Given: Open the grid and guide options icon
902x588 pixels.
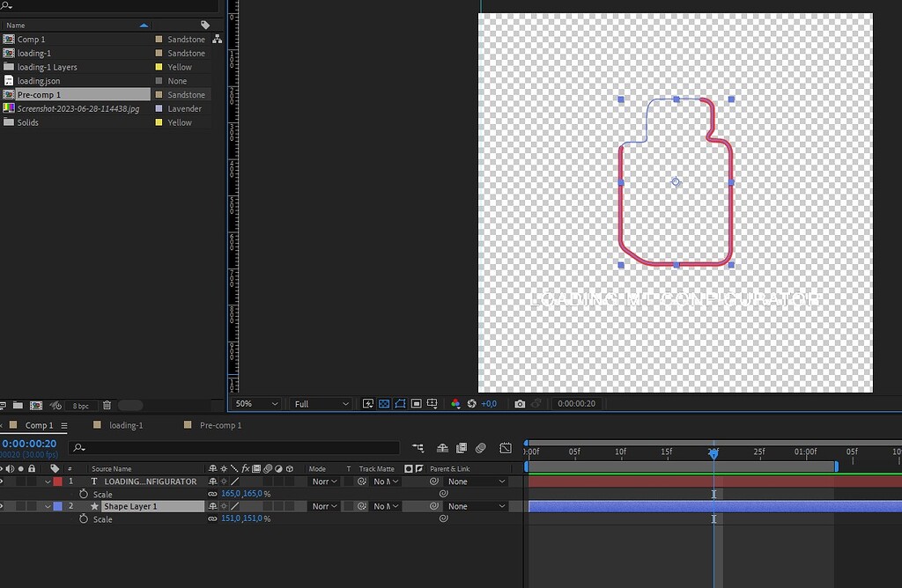Looking at the screenshot, I should coord(433,403).
